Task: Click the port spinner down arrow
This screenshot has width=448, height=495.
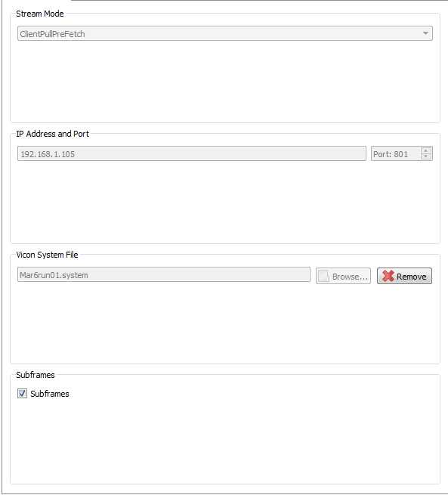Action: pos(426,156)
